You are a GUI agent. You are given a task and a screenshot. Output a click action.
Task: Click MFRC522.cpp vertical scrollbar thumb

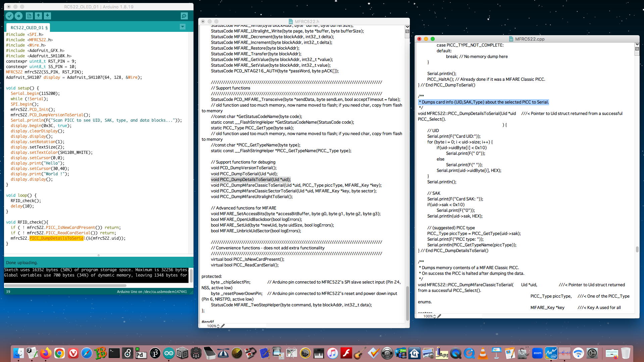[637, 249]
